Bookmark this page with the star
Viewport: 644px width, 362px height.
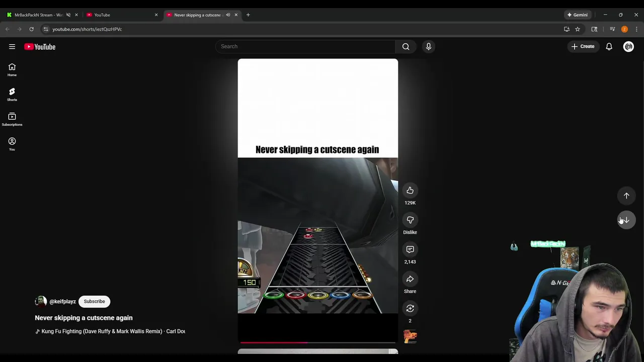coord(578,29)
